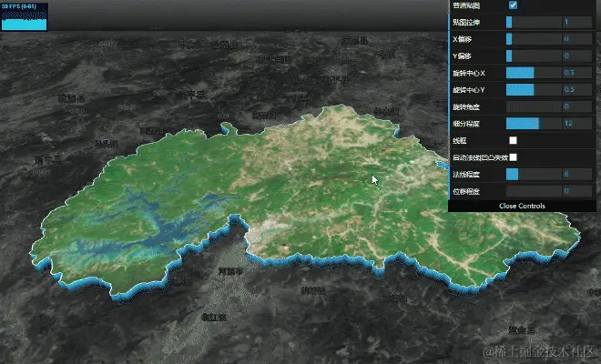Image resolution: width=601 pixels, height=364 pixels.
Task: Click the Close Controls button
Action: [522, 207]
